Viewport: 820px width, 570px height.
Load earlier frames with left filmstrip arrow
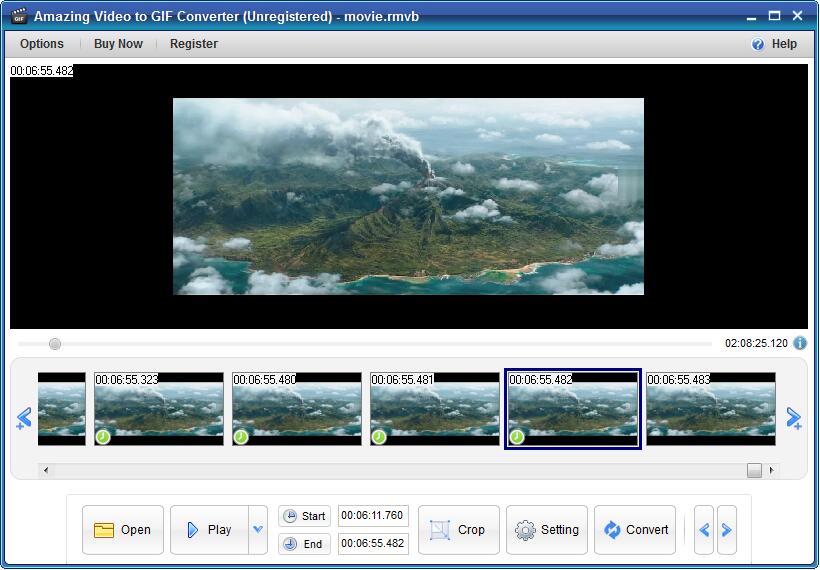(24, 418)
